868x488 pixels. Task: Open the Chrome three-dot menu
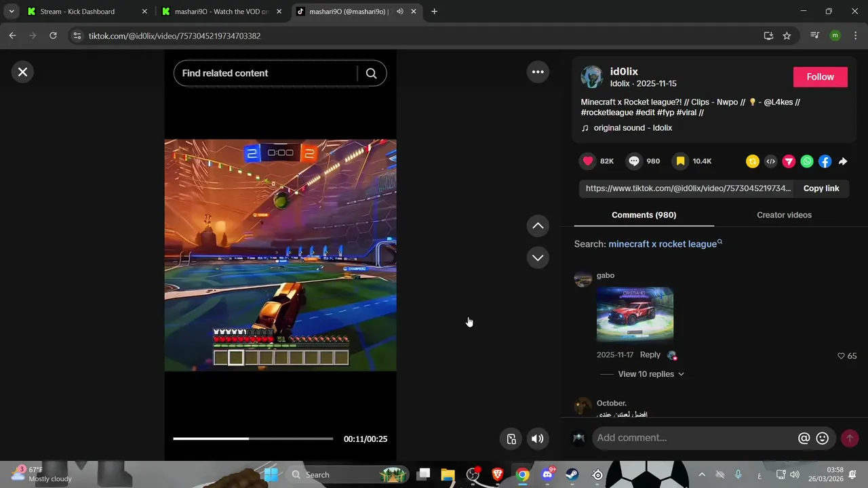pos(854,36)
